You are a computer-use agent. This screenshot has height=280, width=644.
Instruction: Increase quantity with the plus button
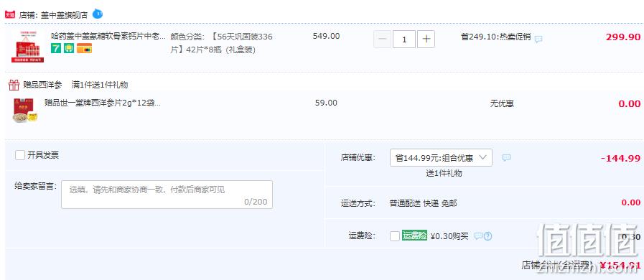point(426,39)
